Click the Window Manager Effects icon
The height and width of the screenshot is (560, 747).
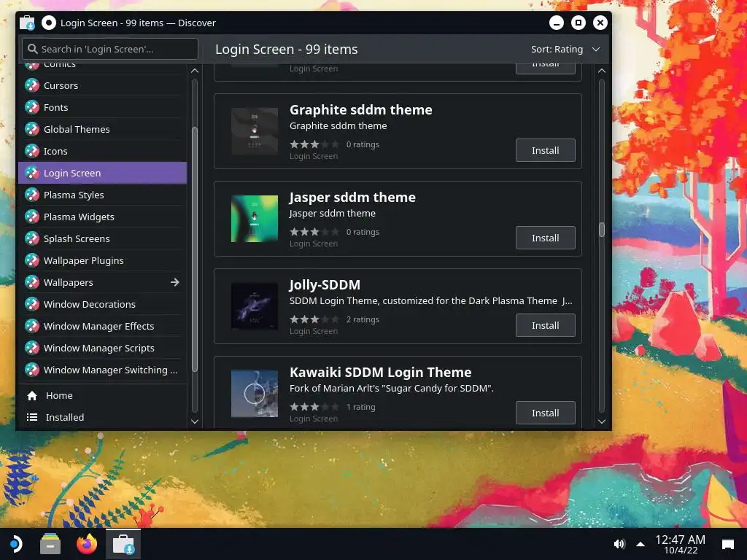[x=32, y=326]
